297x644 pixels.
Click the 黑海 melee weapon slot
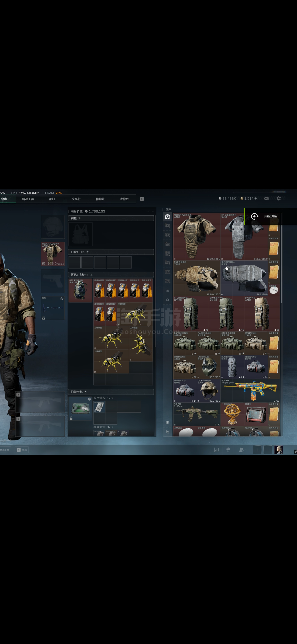click(x=53, y=308)
